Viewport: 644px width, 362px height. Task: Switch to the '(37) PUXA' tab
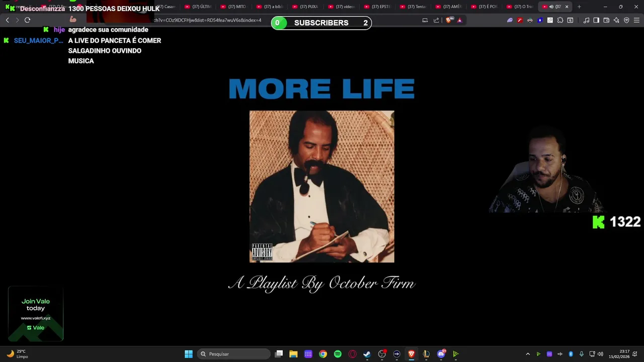click(x=305, y=7)
